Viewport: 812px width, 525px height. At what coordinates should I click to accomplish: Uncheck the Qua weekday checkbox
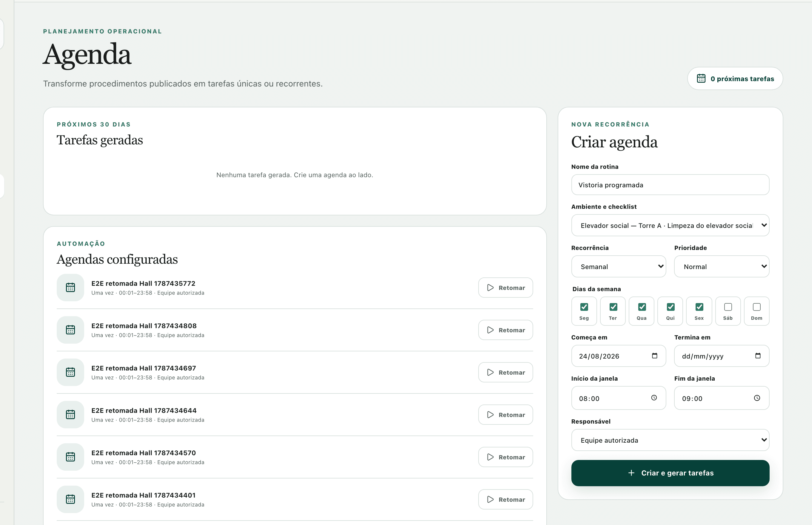[642, 307]
